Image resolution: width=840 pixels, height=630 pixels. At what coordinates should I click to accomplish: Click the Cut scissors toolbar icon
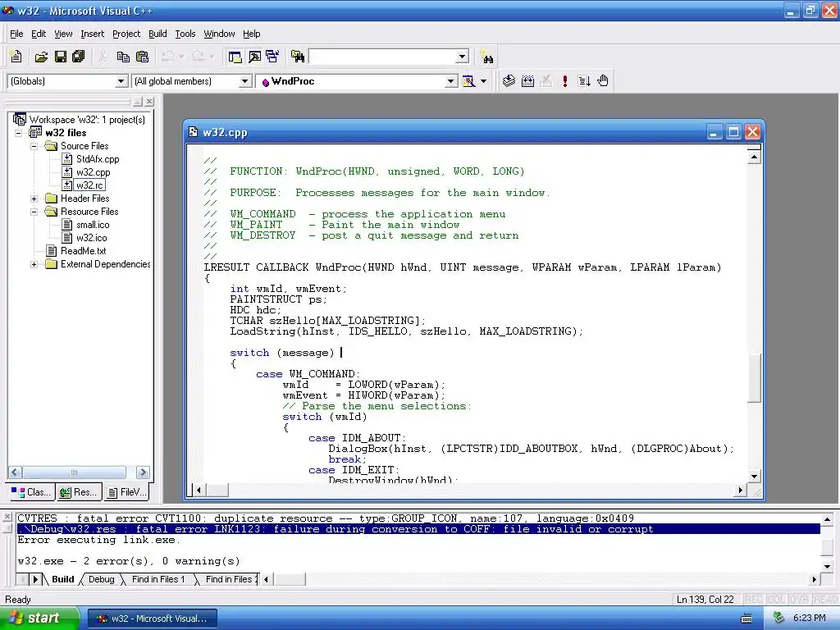(x=103, y=57)
